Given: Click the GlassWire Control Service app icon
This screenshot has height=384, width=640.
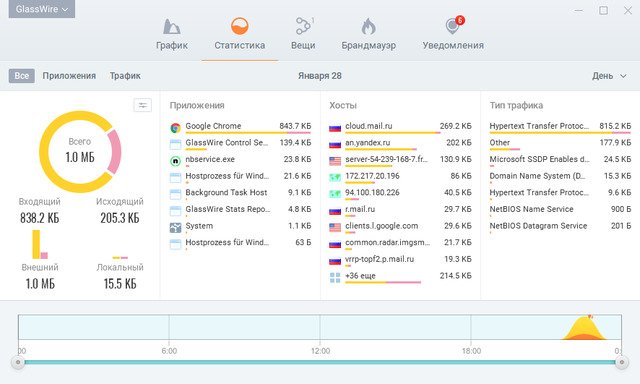Looking at the screenshot, I should pyautogui.click(x=176, y=144).
